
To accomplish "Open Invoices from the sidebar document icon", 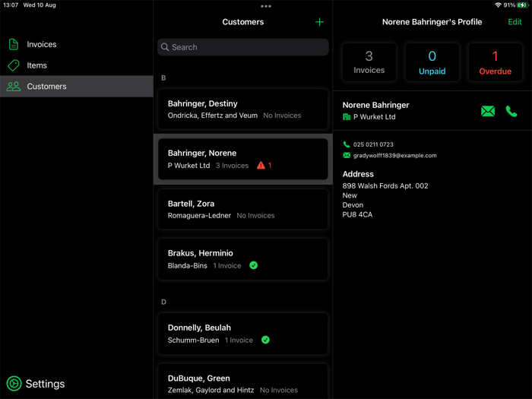I will coord(13,44).
